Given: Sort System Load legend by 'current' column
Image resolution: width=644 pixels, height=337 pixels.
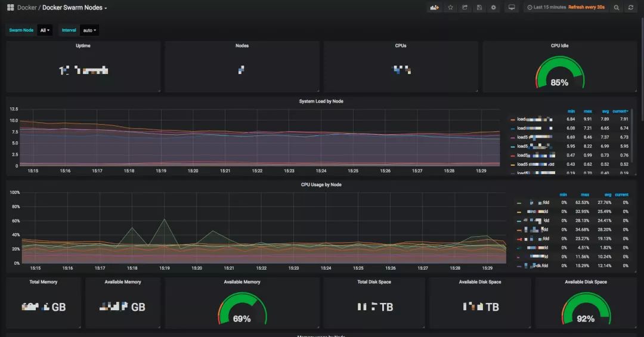Looking at the screenshot, I should tap(620, 112).
